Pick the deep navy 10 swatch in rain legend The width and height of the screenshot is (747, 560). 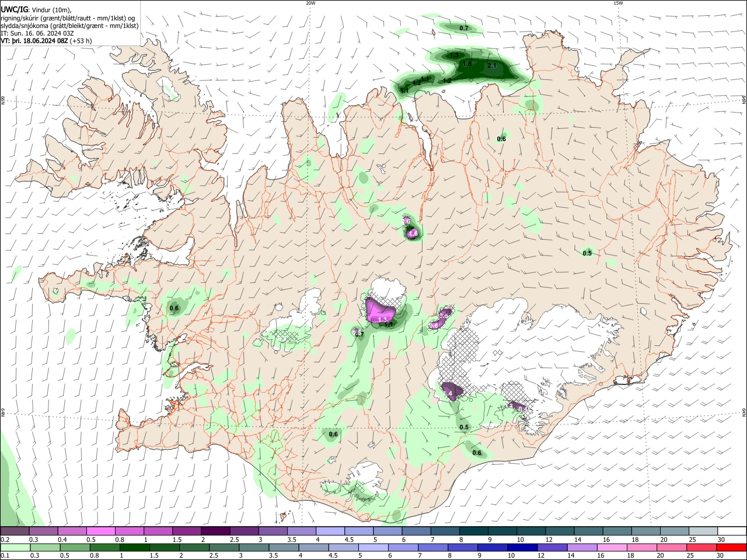coord(522,548)
